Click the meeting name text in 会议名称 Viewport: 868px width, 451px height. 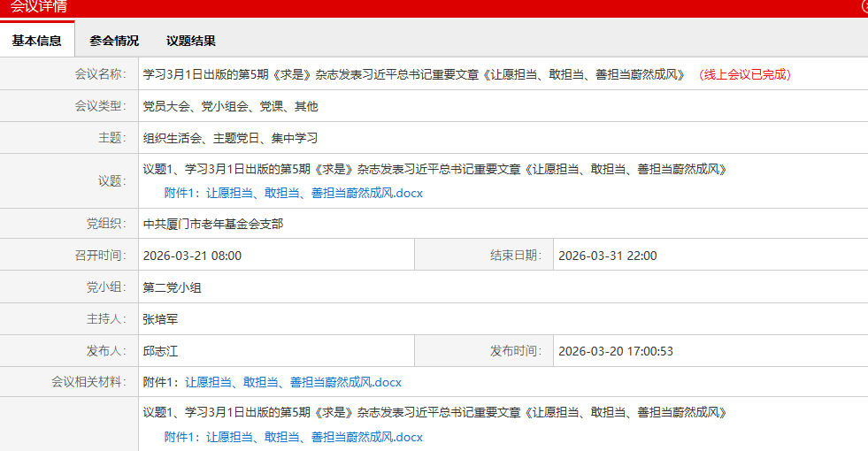[414, 74]
